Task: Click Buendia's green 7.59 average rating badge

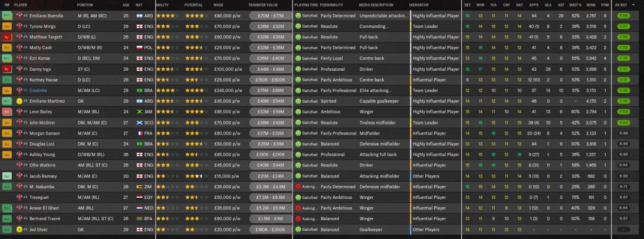Action: pyautogui.click(x=623, y=15)
